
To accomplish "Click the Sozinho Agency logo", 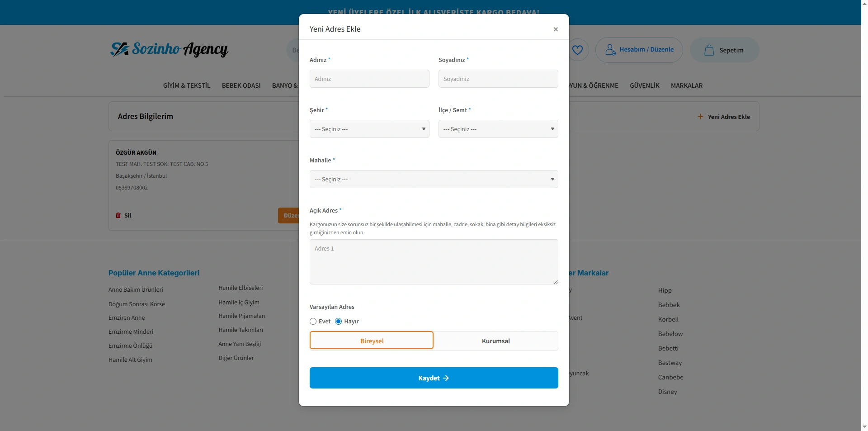I will [x=169, y=49].
